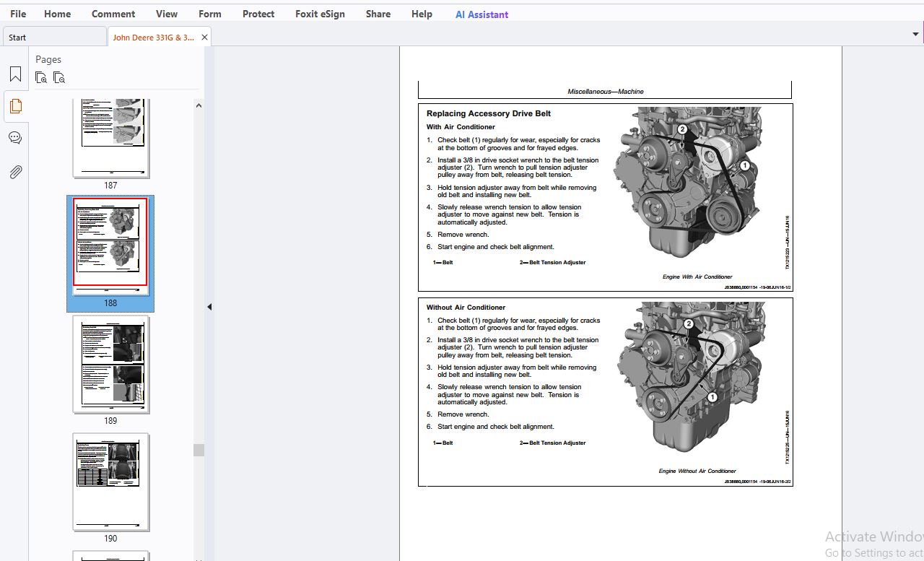Open the View ribbon tab
The width and height of the screenshot is (924, 561).
coord(167,14)
